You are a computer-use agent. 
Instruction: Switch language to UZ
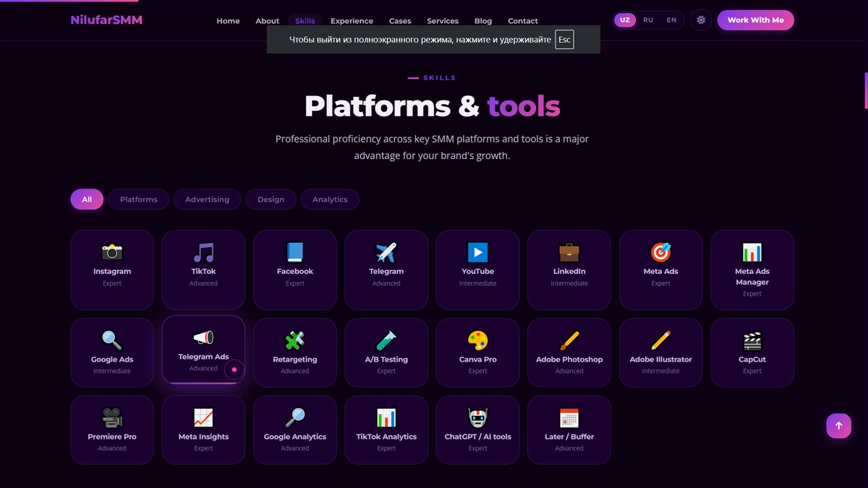625,20
